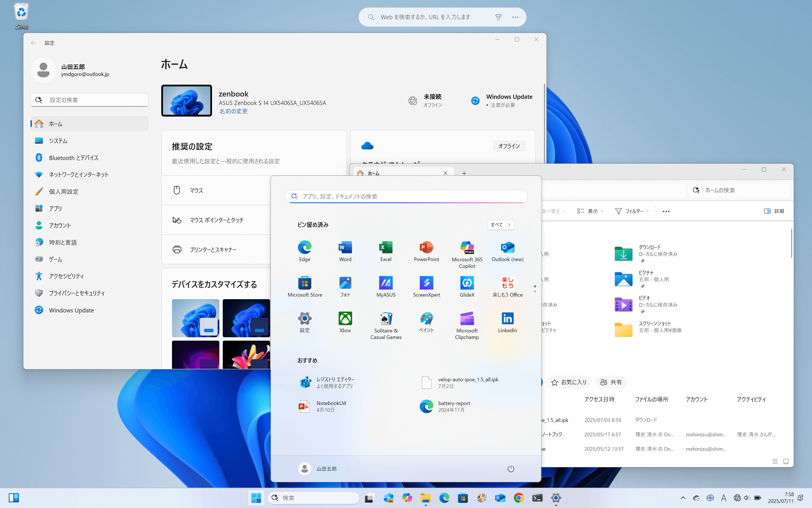
Task: Open マウス recommended setting
Action: click(216, 190)
